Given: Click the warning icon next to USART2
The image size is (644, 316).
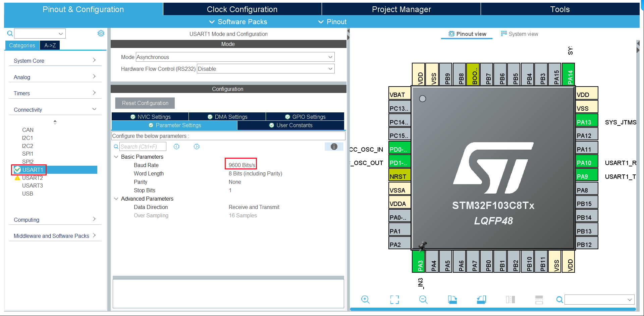Looking at the screenshot, I should click(17, 178).
